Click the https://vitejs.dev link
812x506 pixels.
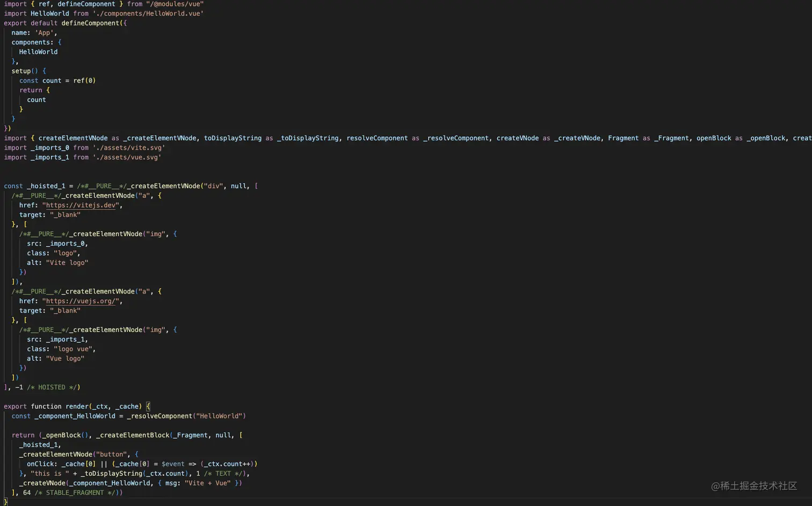pyautogui.click(x=81, y=205)
